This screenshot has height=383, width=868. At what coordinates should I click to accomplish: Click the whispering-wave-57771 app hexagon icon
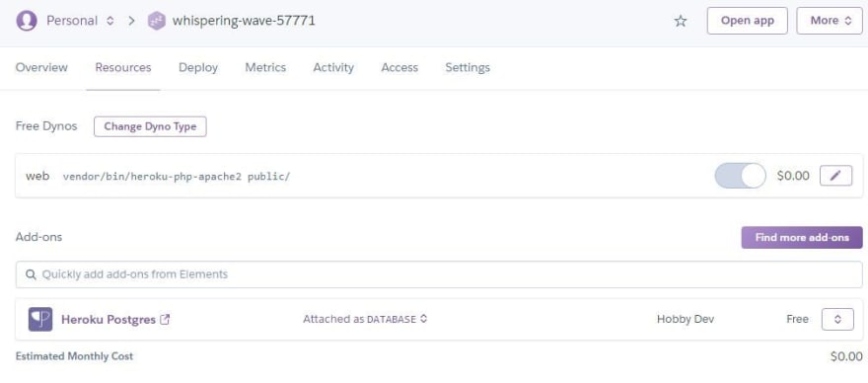pos(157,21)
